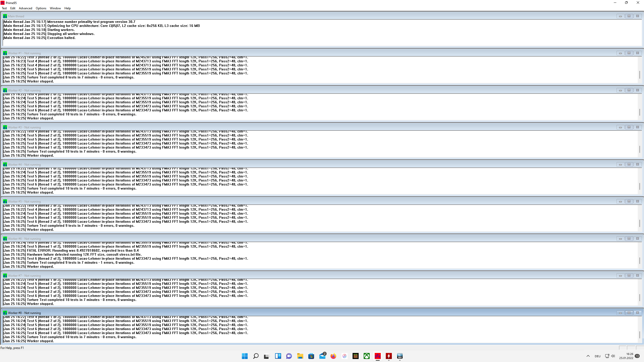The image size is (644, 362).
Task: Click the "Worker #8 - Not running" title
Action: click(x=24, y=313)
